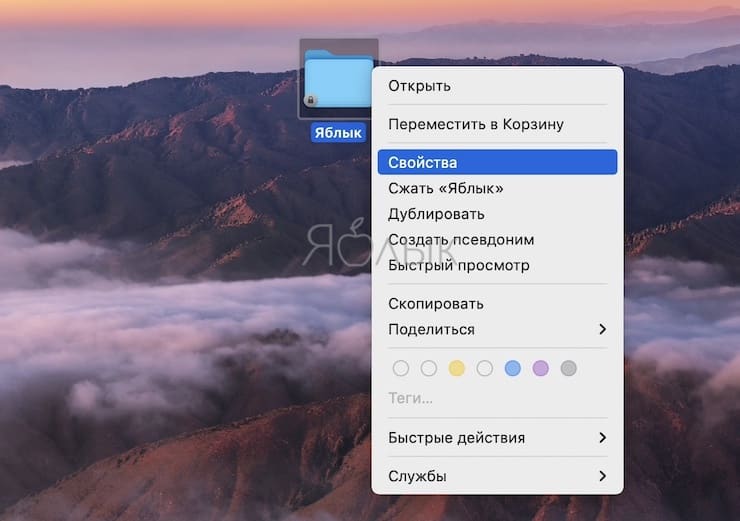
Task: Expand the Службы submenu arrow
Action: tap(602, 476)
